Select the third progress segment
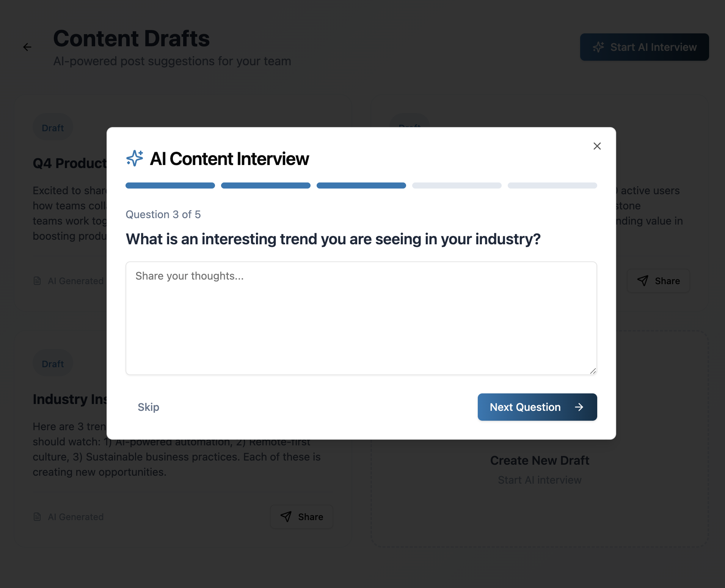 [361, 186]
